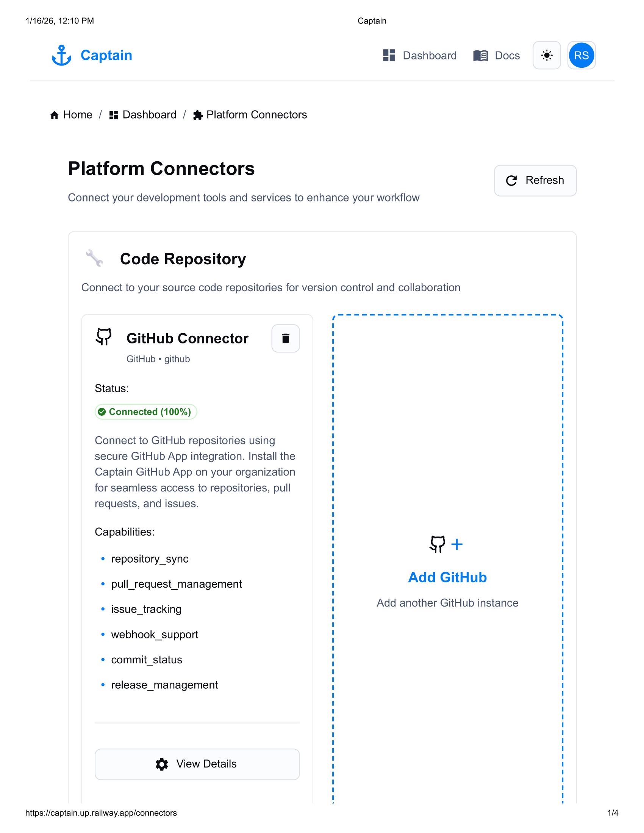
Task: Open Docs in the top navigation
Action: point(506,56)
